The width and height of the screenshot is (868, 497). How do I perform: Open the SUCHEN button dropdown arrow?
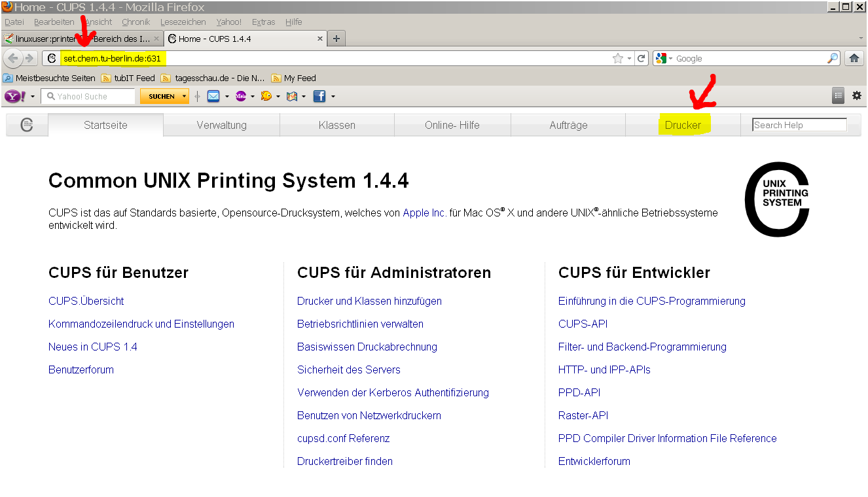pos(185,96)
